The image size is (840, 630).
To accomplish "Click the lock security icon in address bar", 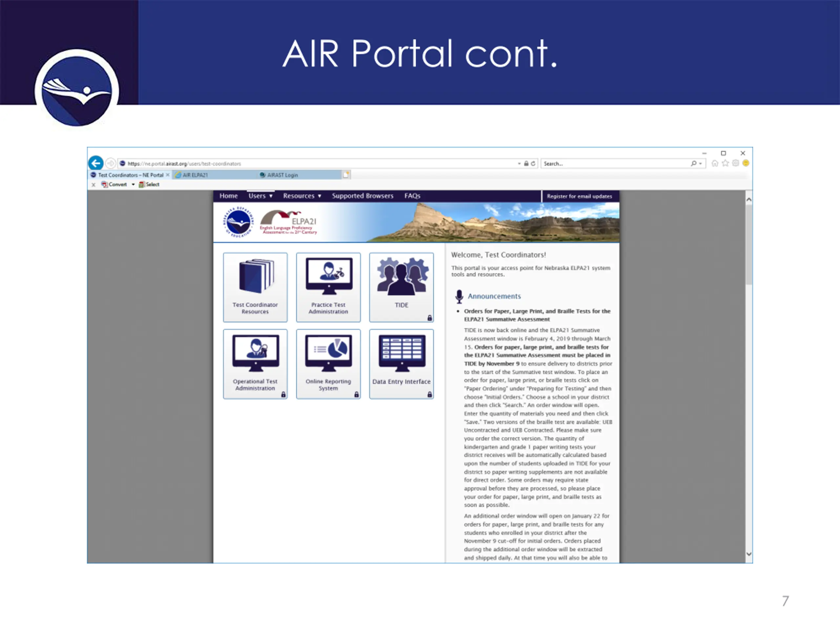I will click(526, 163).
